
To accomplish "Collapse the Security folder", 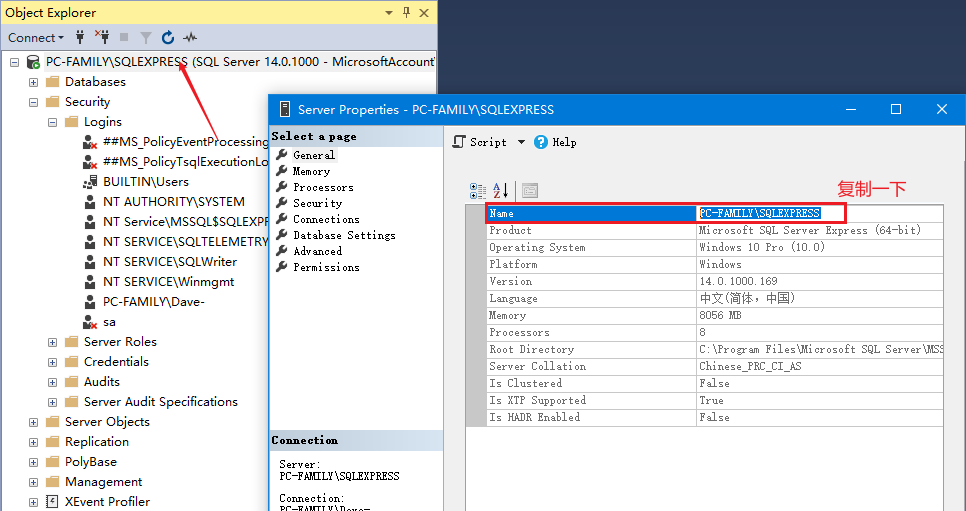I will (x=34, y=102).
